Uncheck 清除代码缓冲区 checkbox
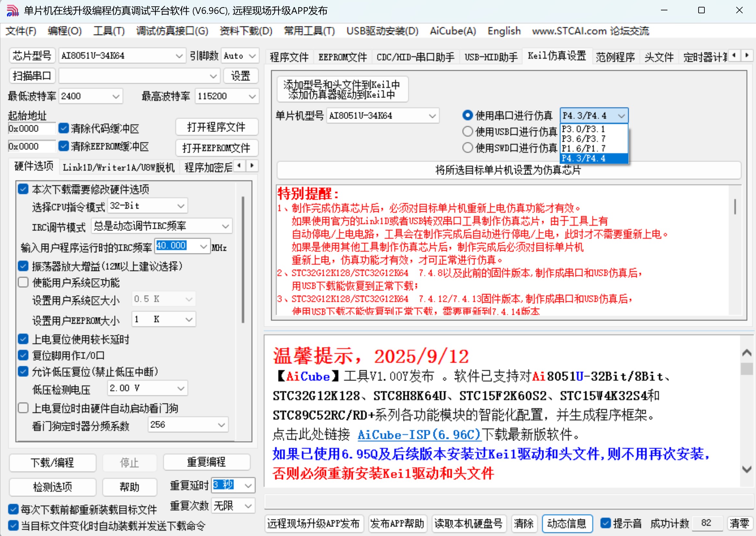756x536 pixels. tap(63, 128)
